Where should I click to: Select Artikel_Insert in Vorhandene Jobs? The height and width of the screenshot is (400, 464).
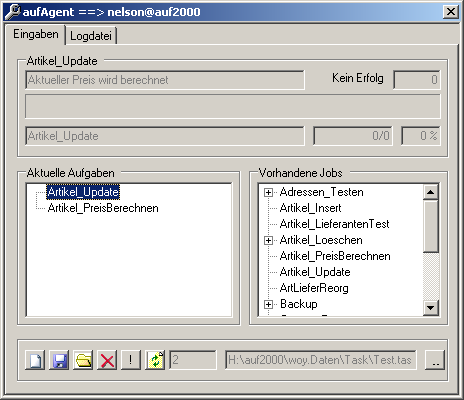coord(310,208)
